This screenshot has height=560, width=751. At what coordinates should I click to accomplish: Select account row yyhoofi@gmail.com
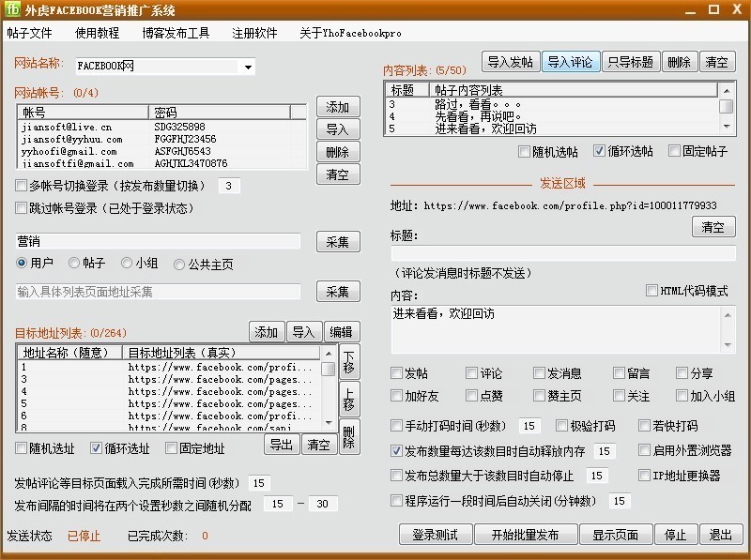coord(161,151)
